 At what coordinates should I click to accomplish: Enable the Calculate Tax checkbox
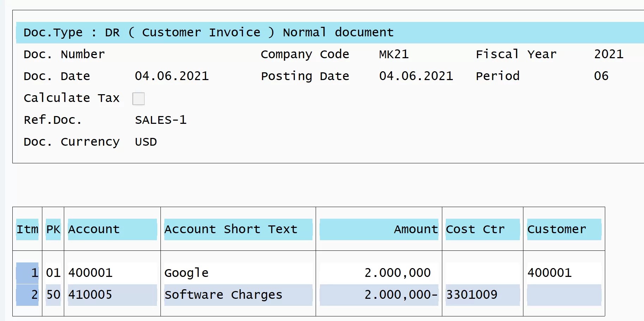point(138,98)
